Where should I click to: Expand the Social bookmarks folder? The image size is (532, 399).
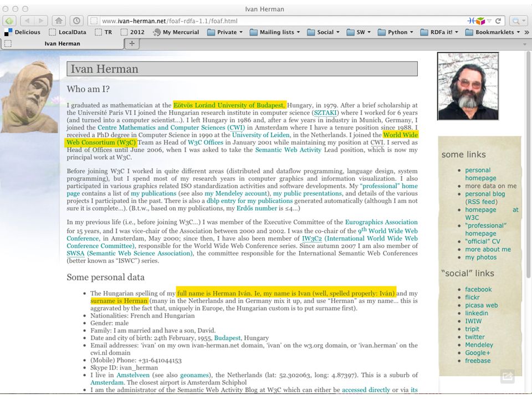323,32
